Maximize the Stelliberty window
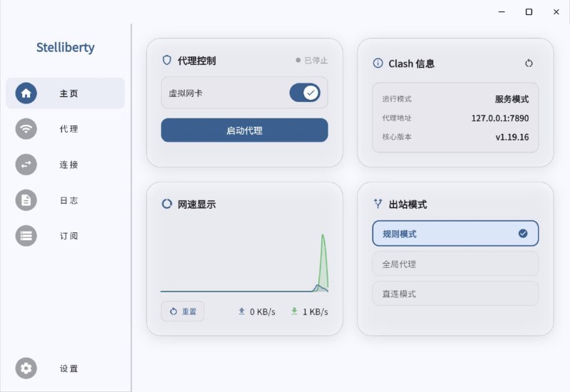This screenshot has width=570, height=392. [x=529, y=12]
